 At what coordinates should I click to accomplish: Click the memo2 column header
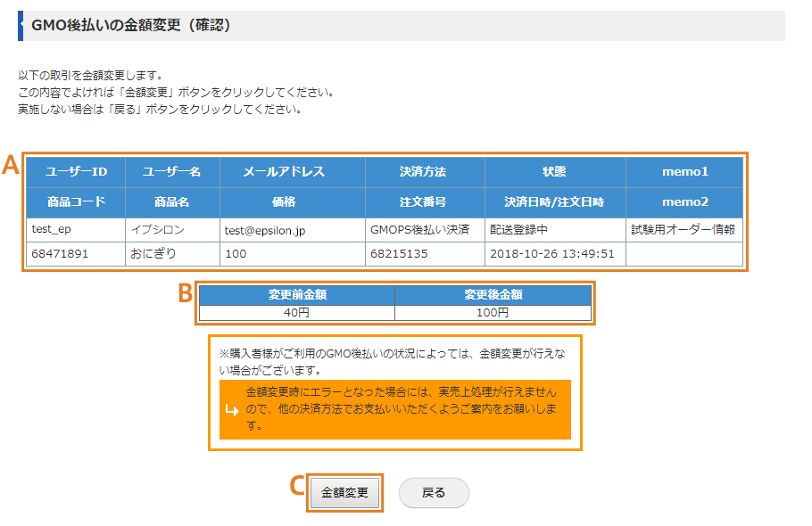(684, 202)
